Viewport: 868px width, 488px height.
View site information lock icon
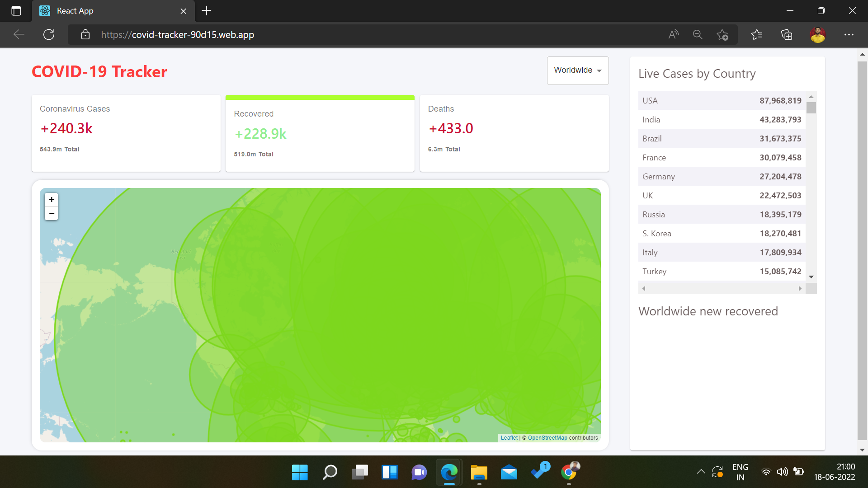(x=85, y=35)
